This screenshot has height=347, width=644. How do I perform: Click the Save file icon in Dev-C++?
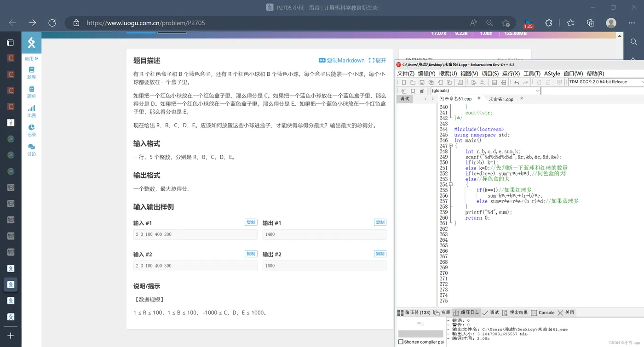point(422,82)
